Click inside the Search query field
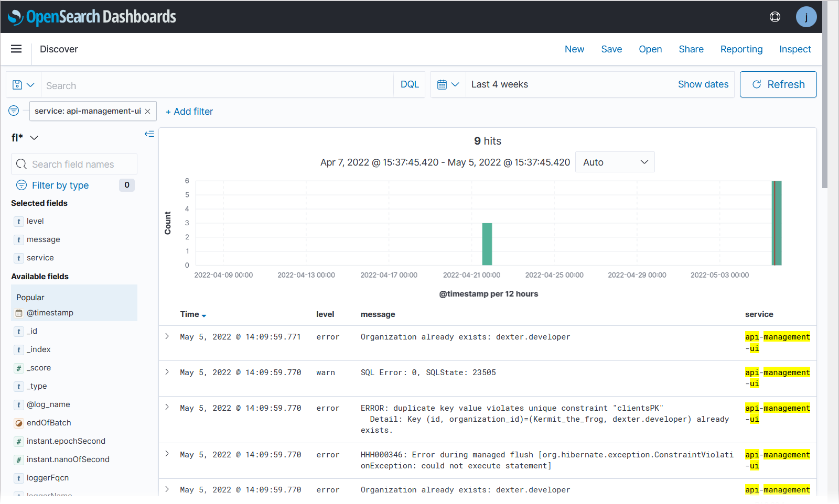Image resolution: width=839 pixels, height=504 pixels. [210, 84]
